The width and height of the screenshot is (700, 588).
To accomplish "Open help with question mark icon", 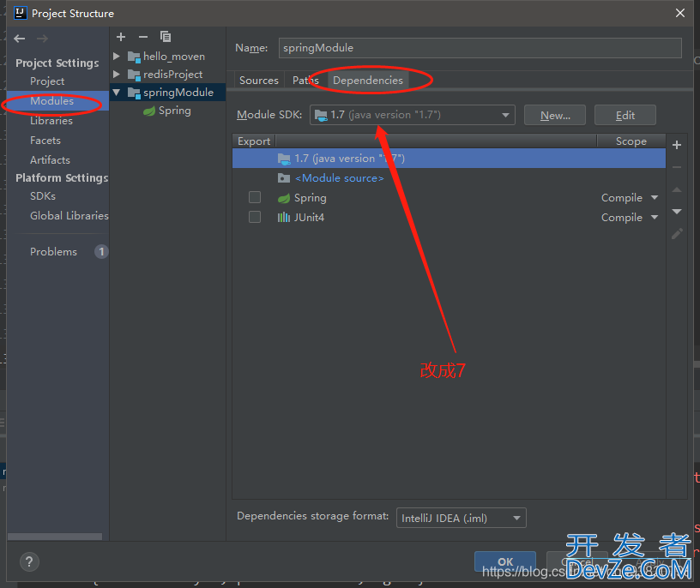I will click(x=29, y=561).
